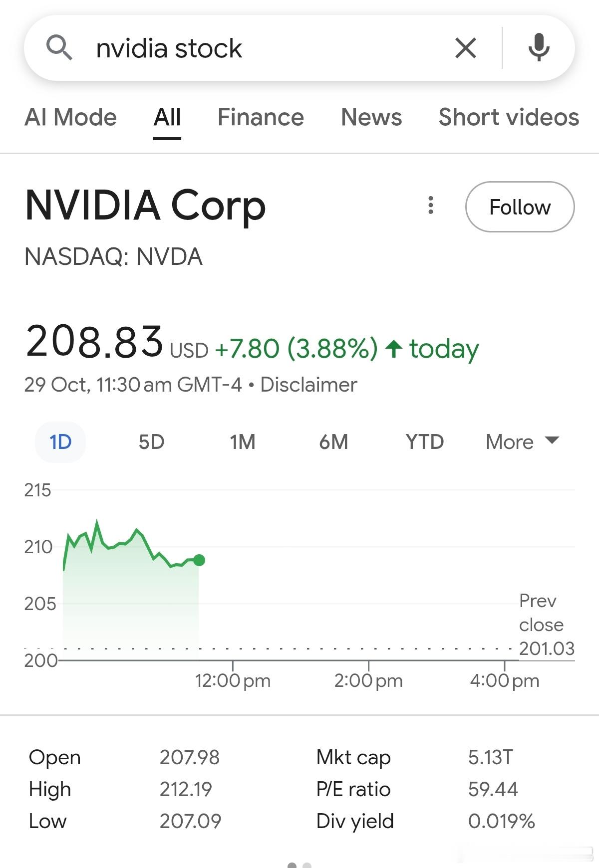This screenshot has width=599, height=868.
Task: Expand the More time ranges dropdown
Action: pyautogui.click(x=522, y=442)
